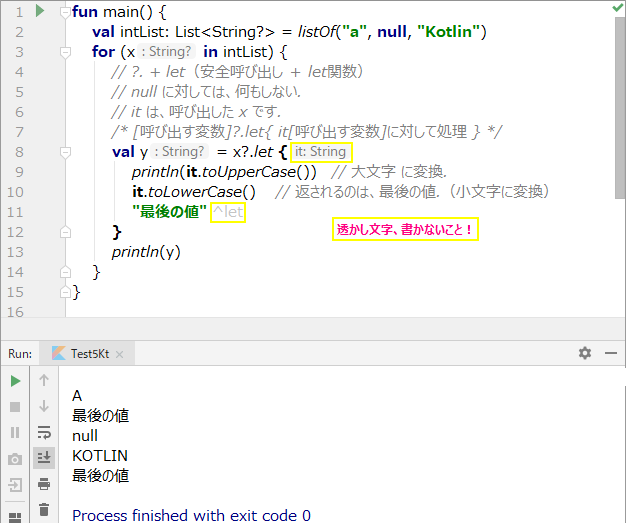This screenshot has height=523, width=626.
Task: Click the Pause output icon
Action: tap(15, 433)
